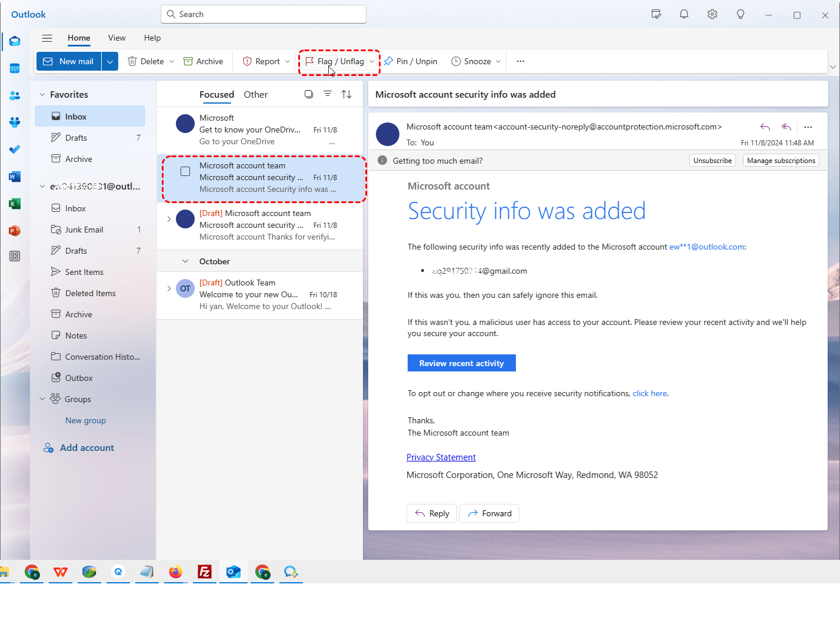Compose with the New mail button

click(x=69, y=61)
